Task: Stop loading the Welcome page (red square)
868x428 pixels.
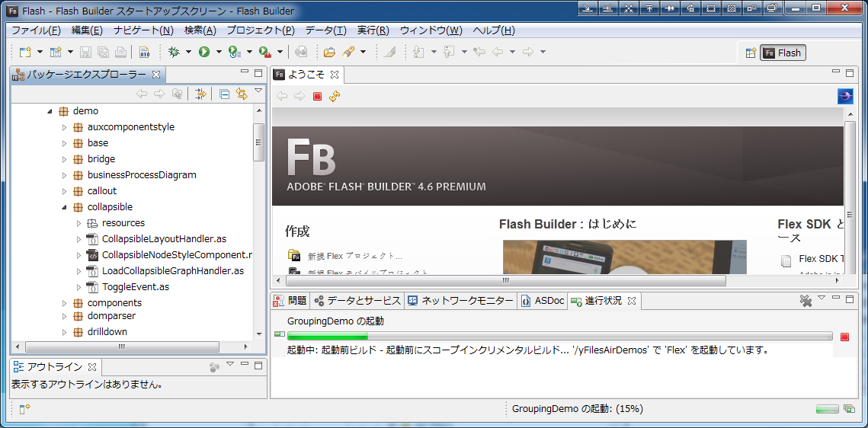Action: tap(317, 96)
